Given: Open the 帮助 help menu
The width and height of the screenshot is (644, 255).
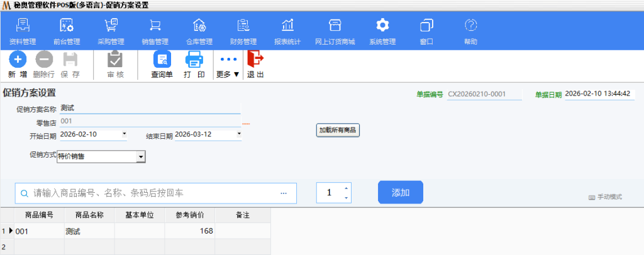Looking at the screenshot, I should (470, 31).
